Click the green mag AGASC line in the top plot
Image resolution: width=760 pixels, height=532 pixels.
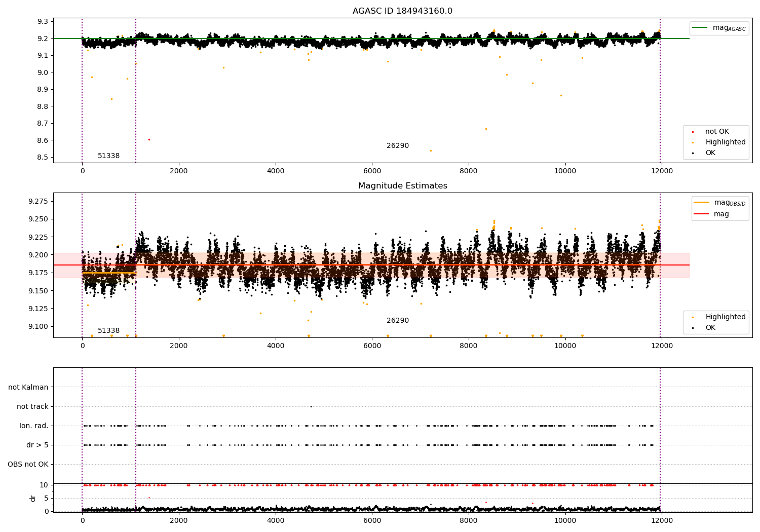point(371,39)
